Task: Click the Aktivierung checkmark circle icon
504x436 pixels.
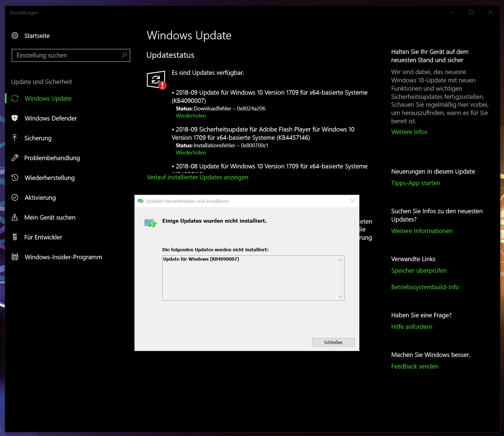Action: [15, 198]
